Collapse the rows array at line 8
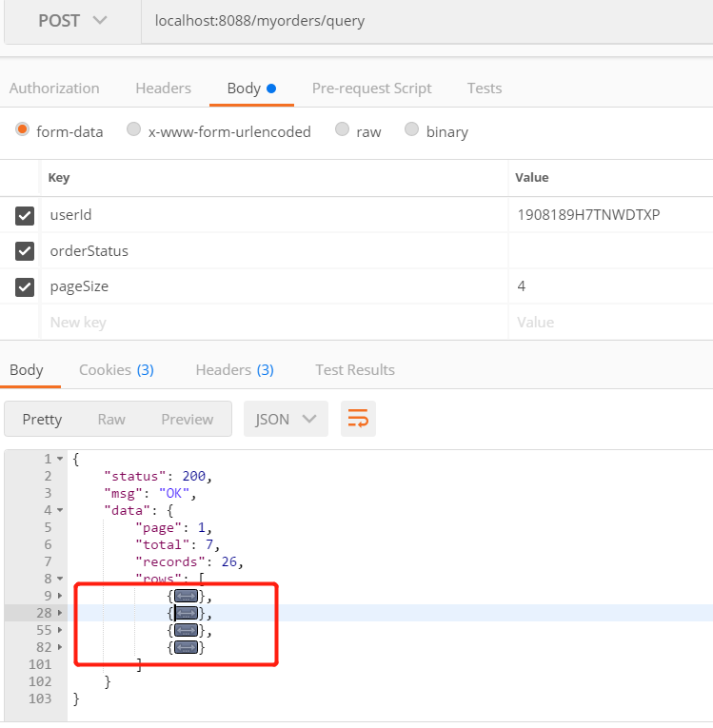The height and width of the screenshot is (728, 713). click(60, 579)
